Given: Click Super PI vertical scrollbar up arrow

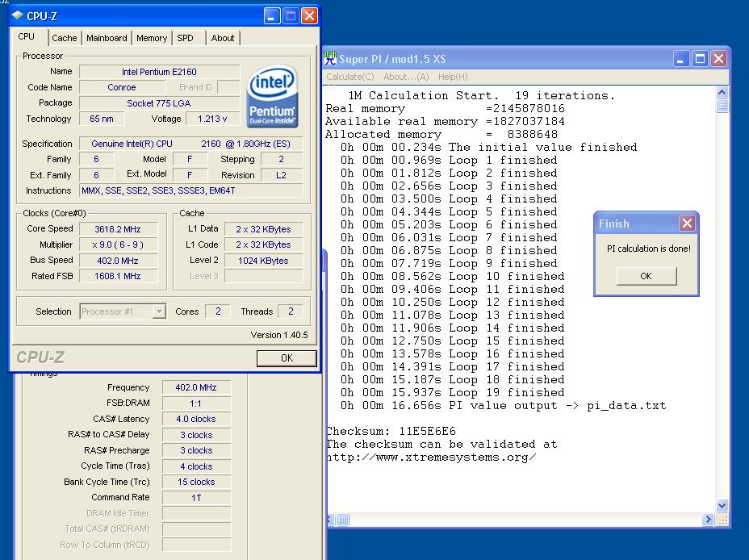Looking at the screenshot, I should tap(722, 92).
